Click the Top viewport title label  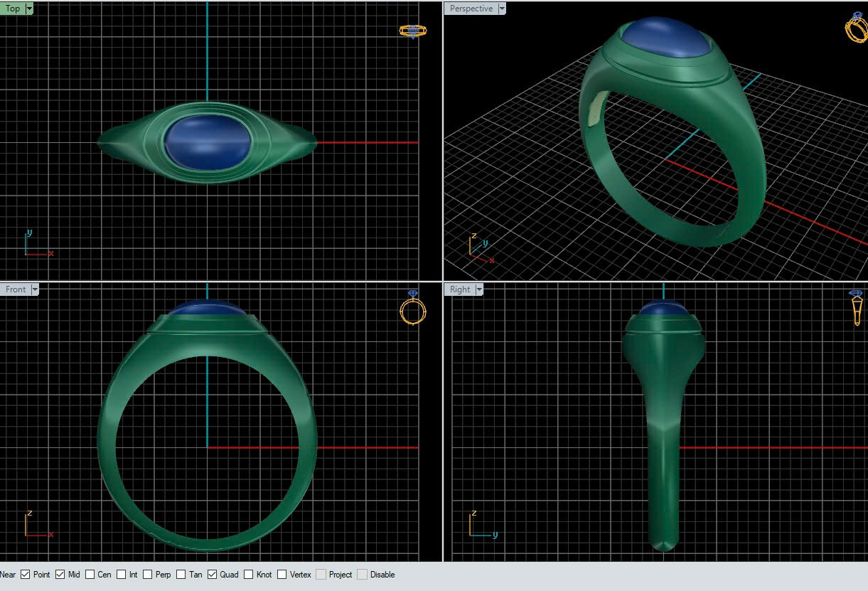pyautogui.click(x=13, y=9)
